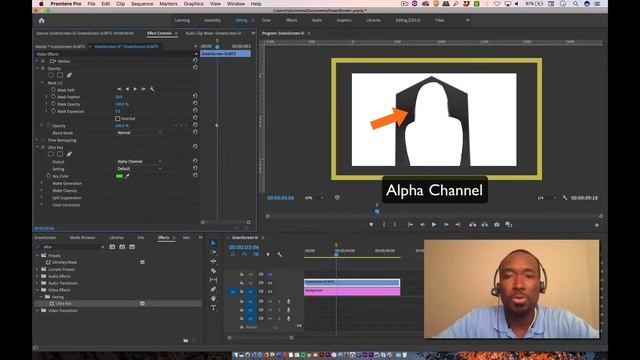Create new custom bin in Effects panel

(186, 340)
